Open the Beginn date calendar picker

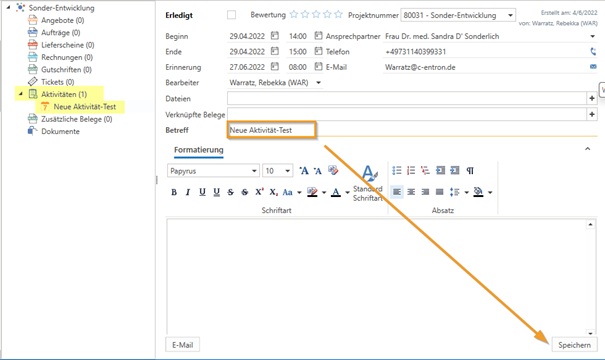[275, 36]
